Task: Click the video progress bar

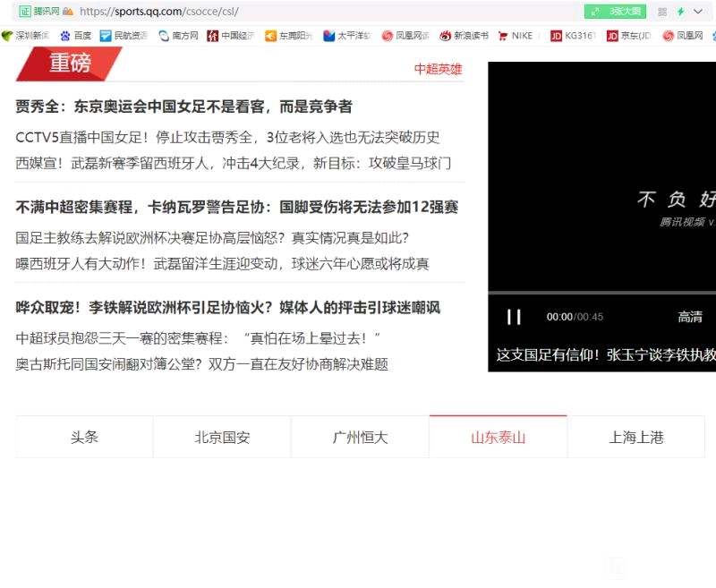Action: coord(601,292)
